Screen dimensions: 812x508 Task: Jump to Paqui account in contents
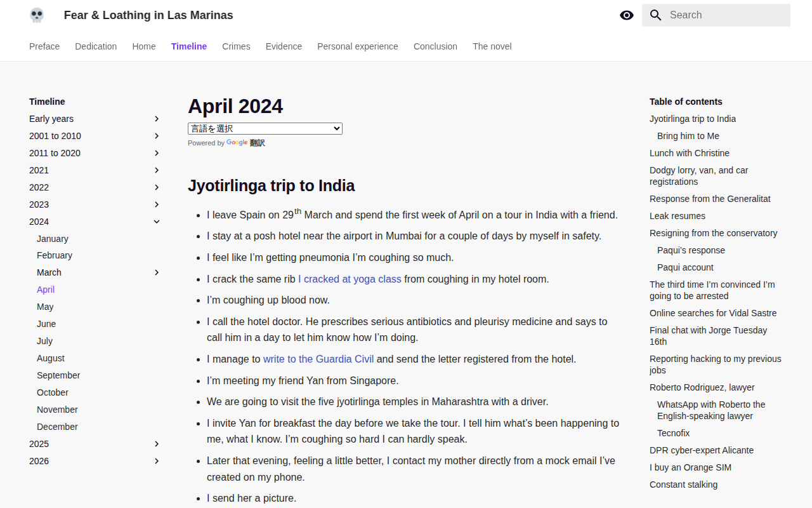pyautogui.click(x=685, y=267)
